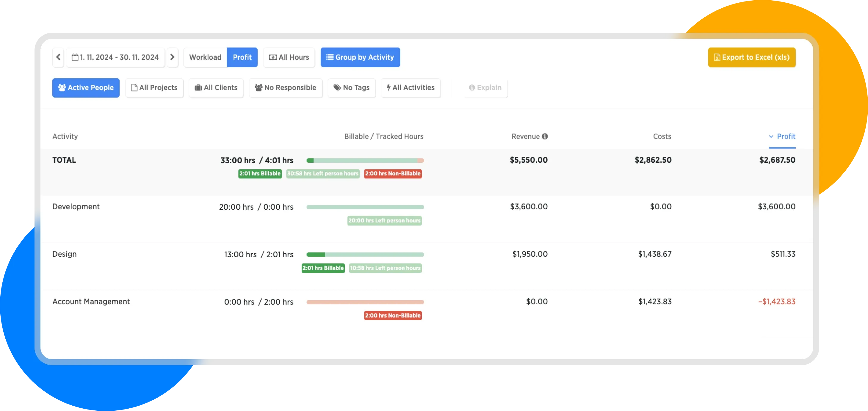Click the Active People filter
868x411 pixels.
click(x=86, y=88)
